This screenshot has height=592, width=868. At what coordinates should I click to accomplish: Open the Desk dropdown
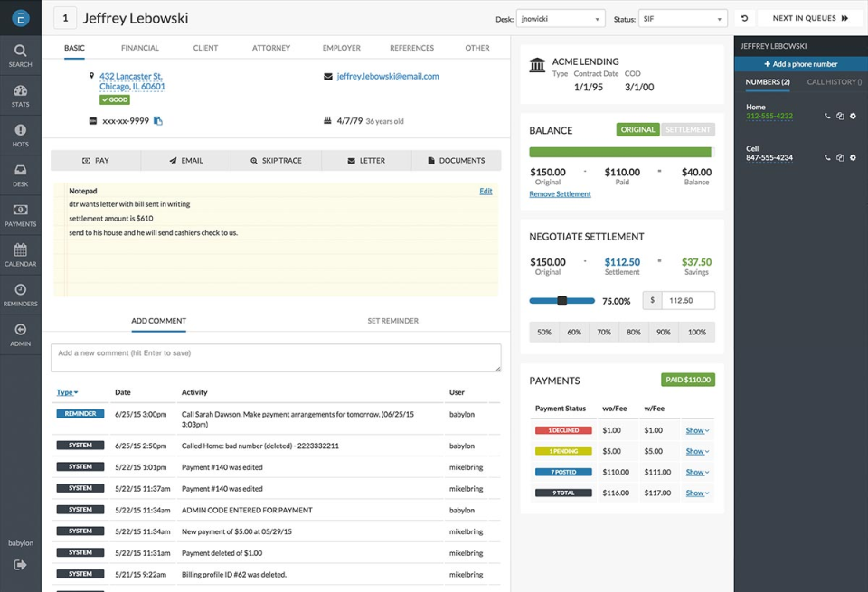tap(561, 19)
